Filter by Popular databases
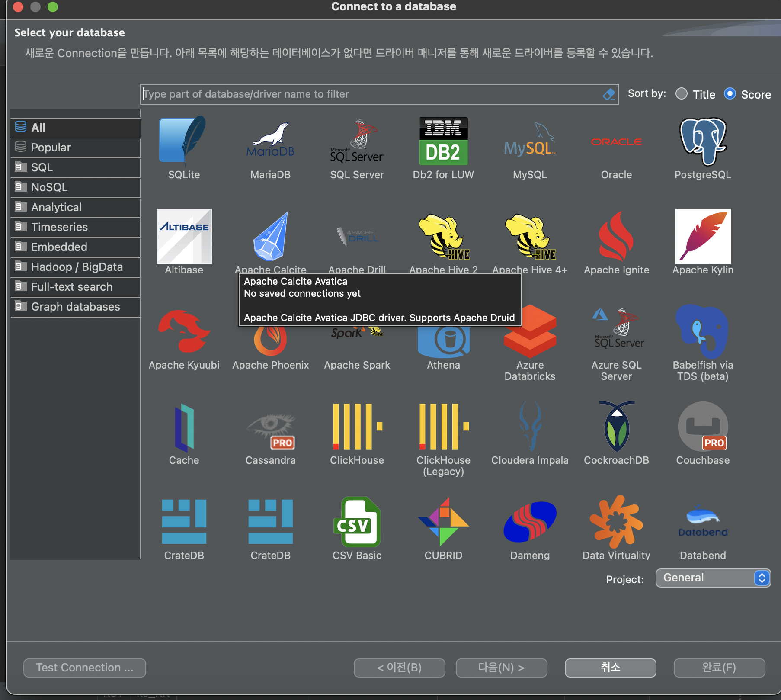Image resolution: width=781 pixels, height=700 pixels. click(x=76, y=148)
